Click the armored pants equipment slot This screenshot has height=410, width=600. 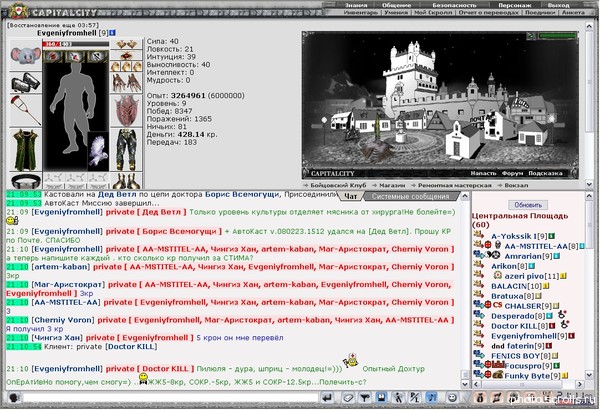tap(126, 150)
